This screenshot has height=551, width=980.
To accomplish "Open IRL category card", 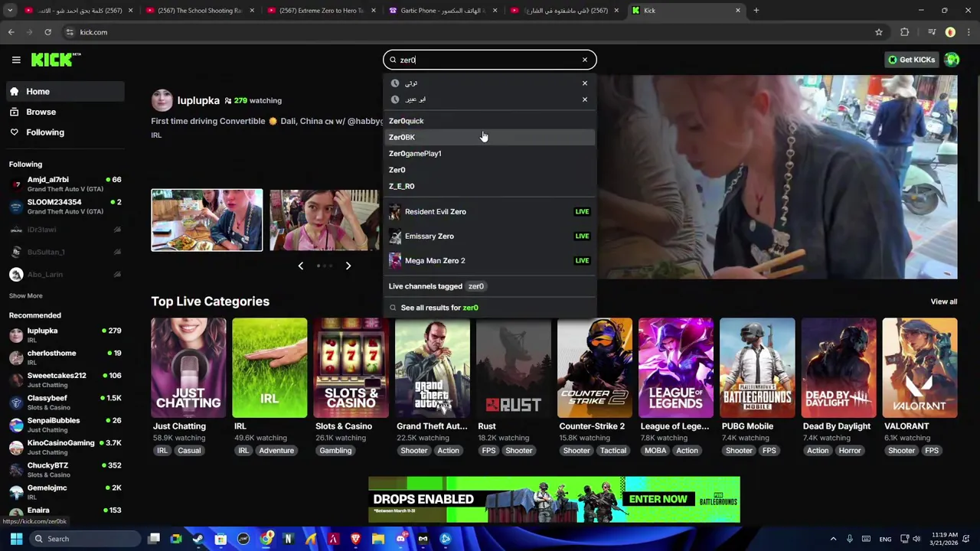I will pyautogui.click(x=269, y=368).
